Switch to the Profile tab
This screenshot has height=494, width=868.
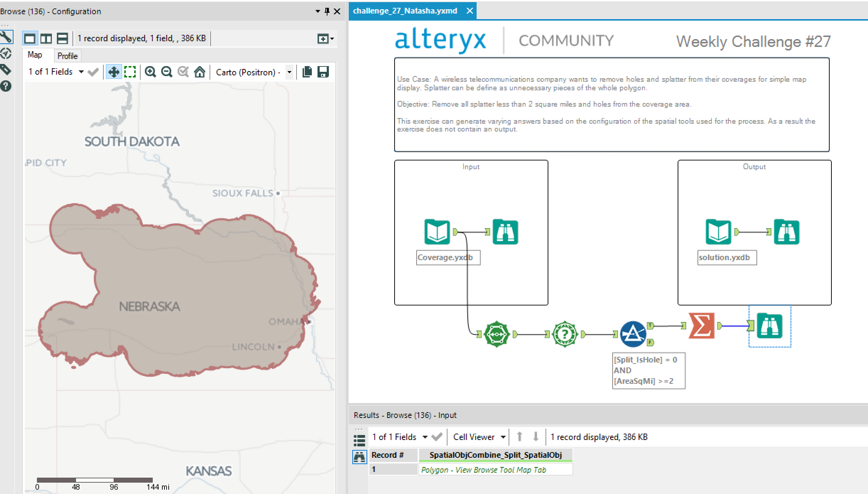tap(68, 55)
